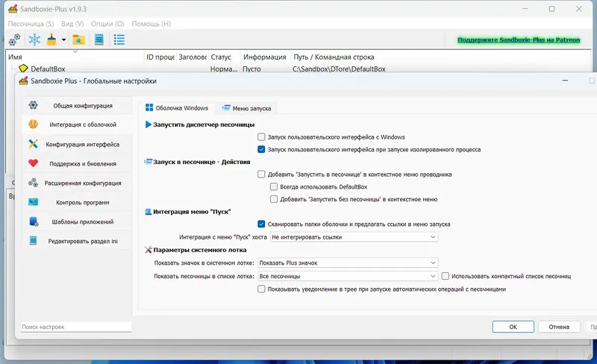The height and width of the screenshot is (364, 597).
Task: Click the blue arrow Запустить диспетчер песочницы icon
Action: [149, 124]
